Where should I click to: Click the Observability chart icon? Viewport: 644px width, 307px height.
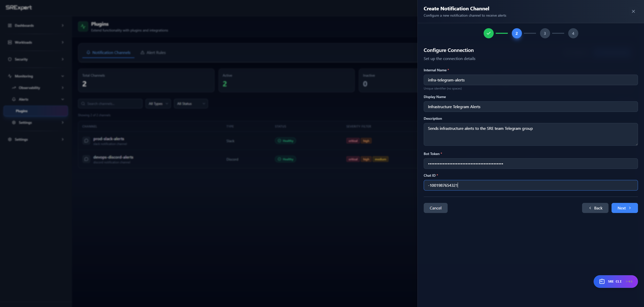[x=14, y=88]
